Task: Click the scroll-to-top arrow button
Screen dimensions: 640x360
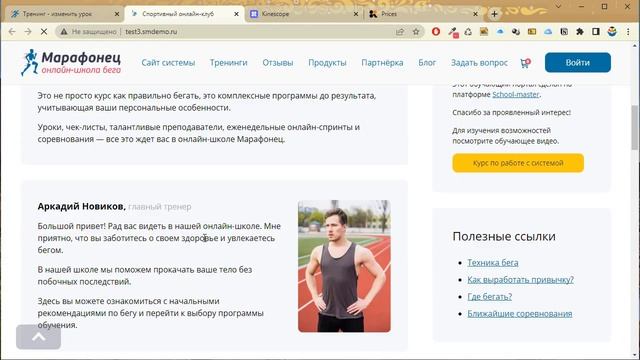Action: point(38,337)
